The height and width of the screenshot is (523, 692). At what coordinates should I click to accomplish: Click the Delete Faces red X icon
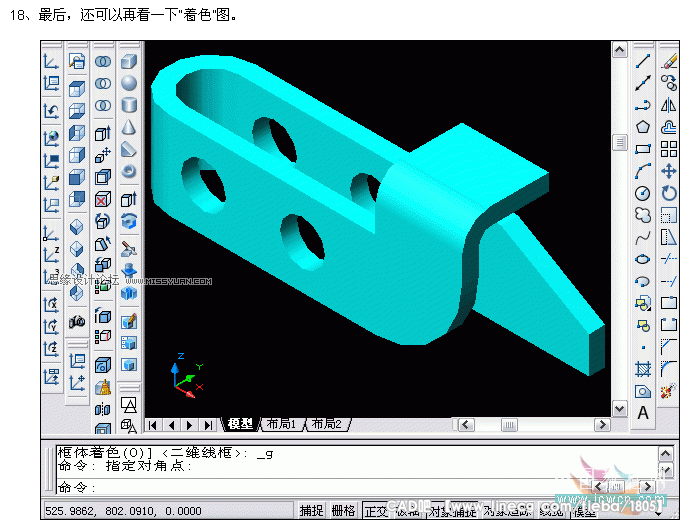(103, 199)
